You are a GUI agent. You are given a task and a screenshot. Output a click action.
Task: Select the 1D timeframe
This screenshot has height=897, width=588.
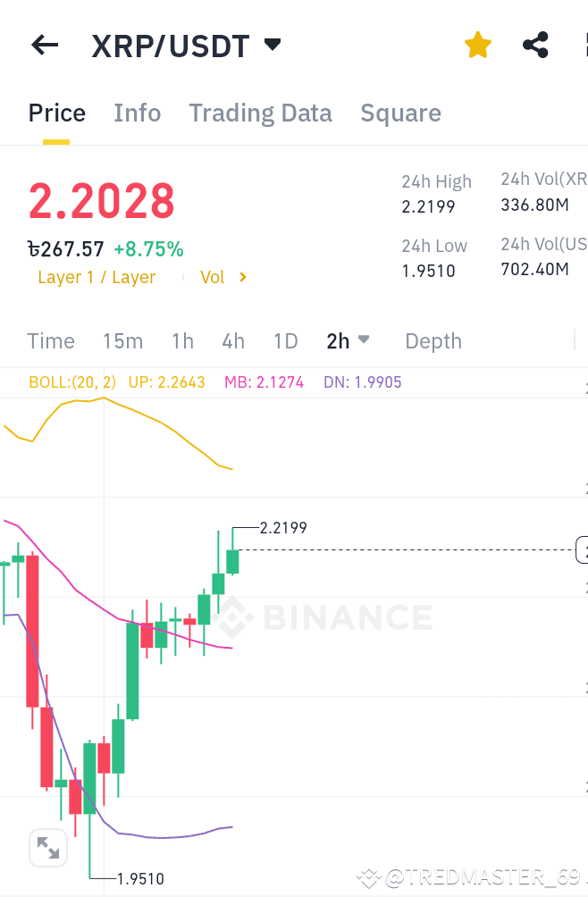click(286, 340)
